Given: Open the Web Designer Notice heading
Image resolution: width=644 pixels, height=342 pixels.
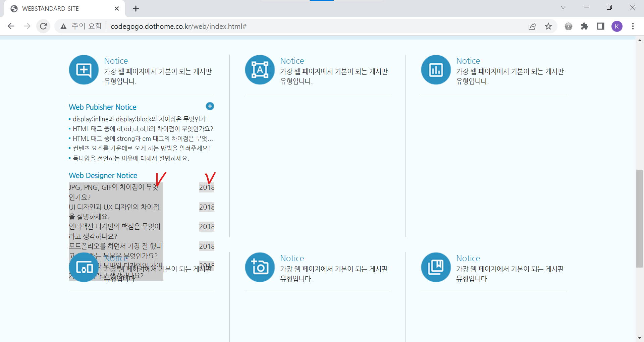Looking at the screenshot, I should point(103,175).
